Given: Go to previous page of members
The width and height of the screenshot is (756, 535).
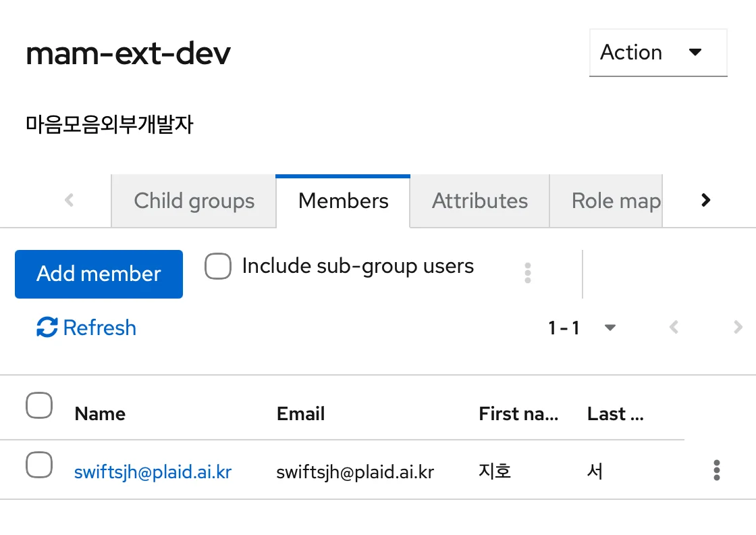Looking at the screenshot, I should 673,328.
